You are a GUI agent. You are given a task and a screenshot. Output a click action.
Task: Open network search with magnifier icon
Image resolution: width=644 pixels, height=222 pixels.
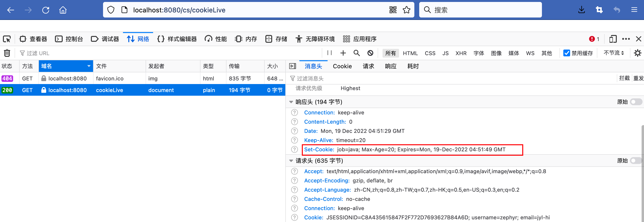pyautogui.click(x=357, y=53)
